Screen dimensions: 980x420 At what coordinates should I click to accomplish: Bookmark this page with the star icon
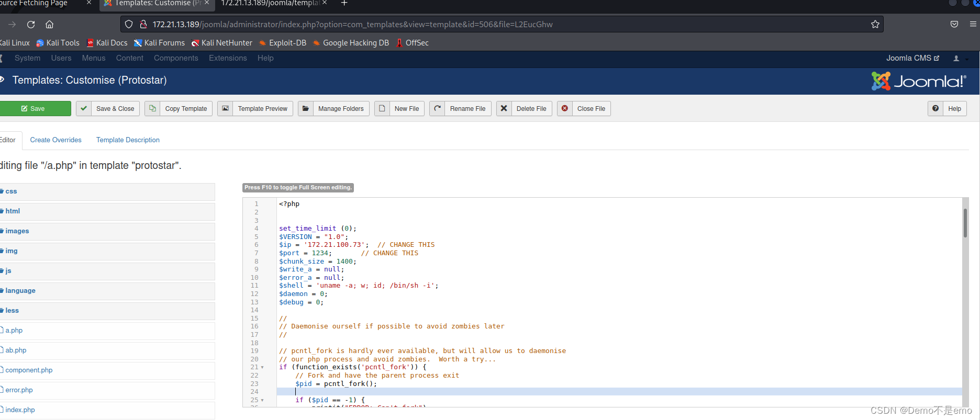(x=875, y=24)
